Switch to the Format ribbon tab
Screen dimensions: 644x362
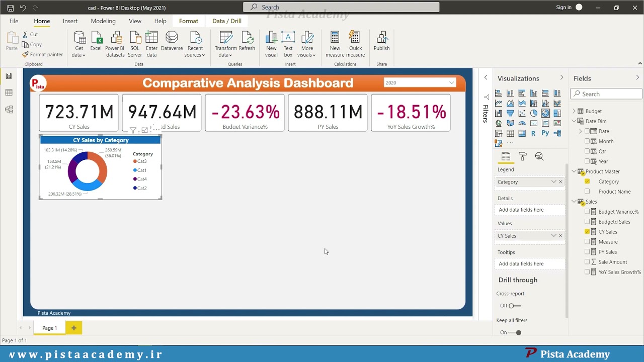point(189,21)
